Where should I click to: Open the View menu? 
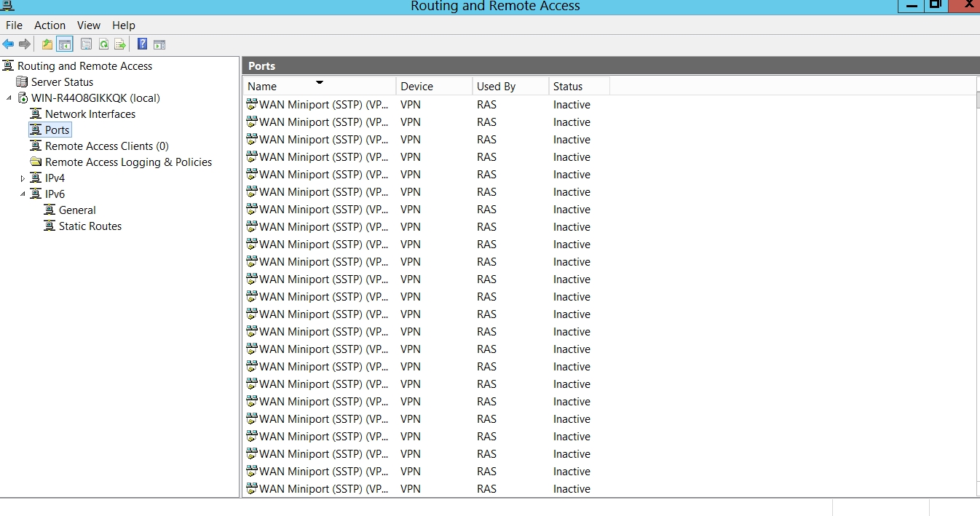tap(89, 25)
